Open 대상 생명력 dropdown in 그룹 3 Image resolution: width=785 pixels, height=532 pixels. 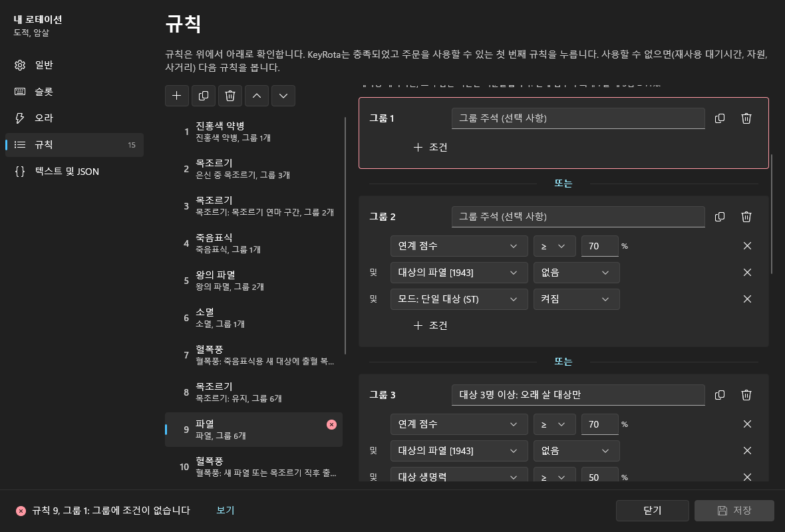tap(459, 475)
